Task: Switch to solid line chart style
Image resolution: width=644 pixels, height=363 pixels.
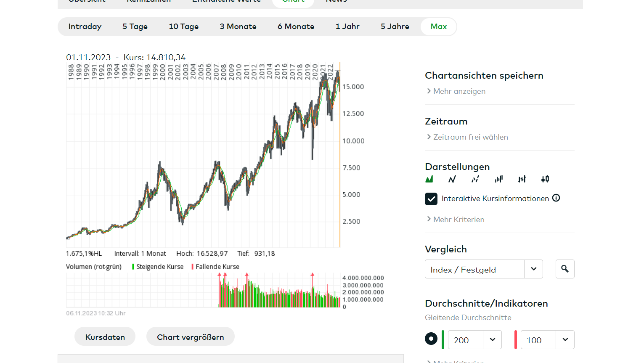Action: point(452,179)
